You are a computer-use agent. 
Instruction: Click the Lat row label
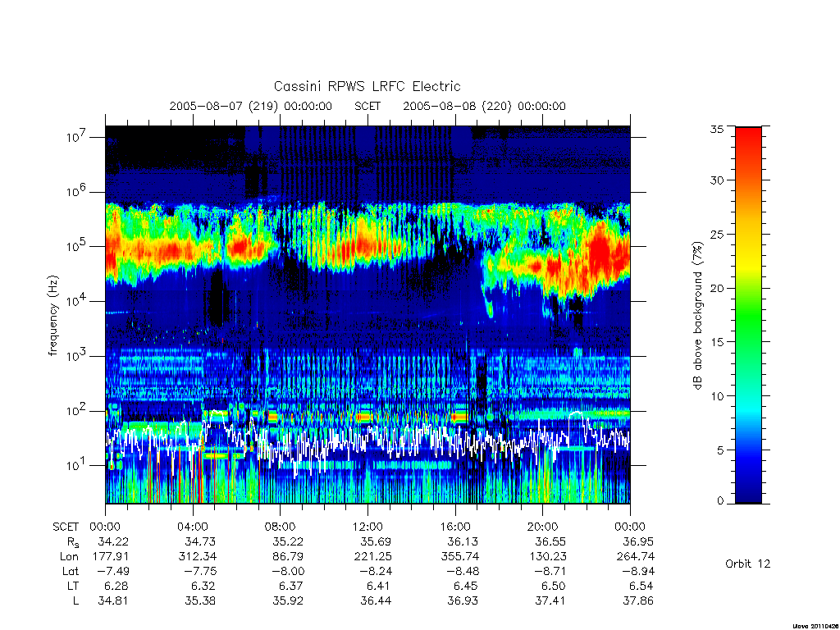pos(71,571)
